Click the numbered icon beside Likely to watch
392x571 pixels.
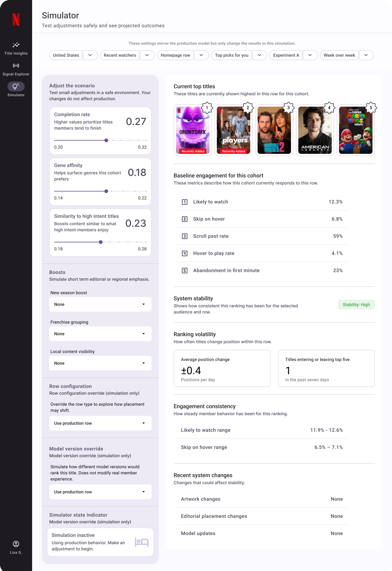(x=184, y=202)
